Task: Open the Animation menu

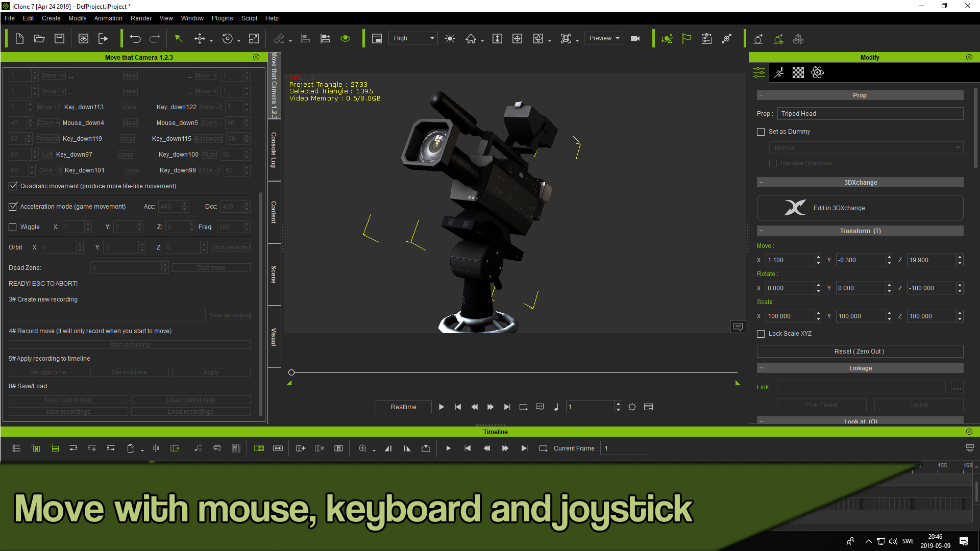Action: click(x=108, y=18)
